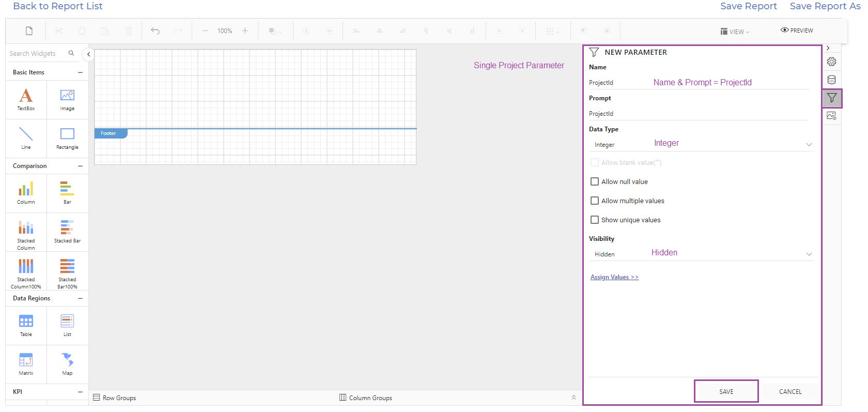This screenshot has height=412, width=868.
Task: Select the Matrix widget
Action: [26, 364]
